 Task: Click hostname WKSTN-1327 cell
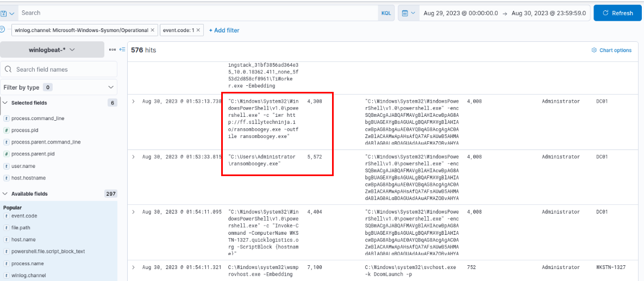click(x=611, y=267)
